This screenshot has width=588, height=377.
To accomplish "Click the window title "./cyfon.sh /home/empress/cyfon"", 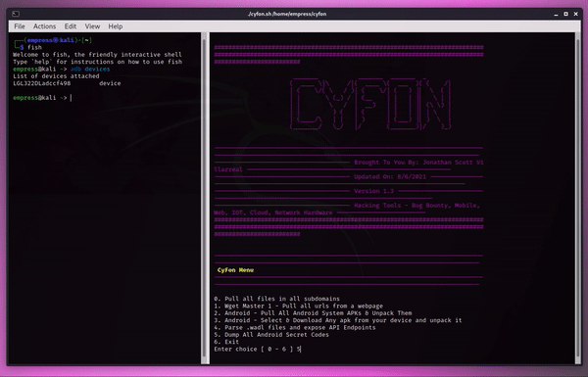I will coord(287,14).
